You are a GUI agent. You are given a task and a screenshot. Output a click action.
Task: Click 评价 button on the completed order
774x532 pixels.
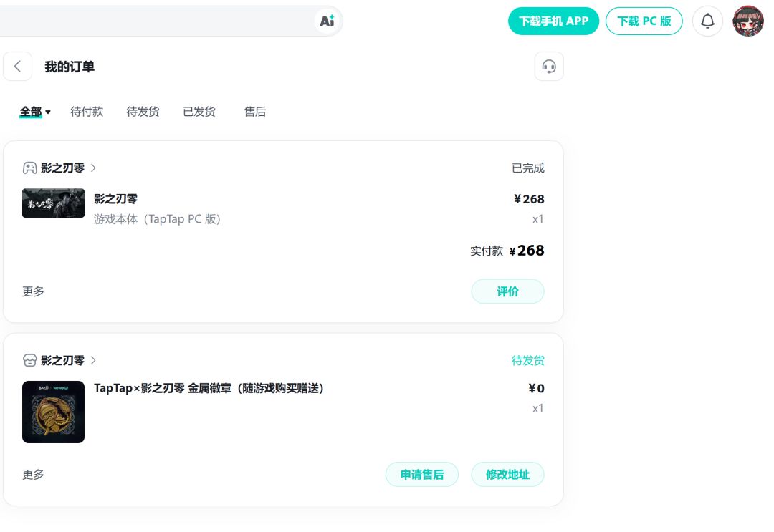(507, 291)
